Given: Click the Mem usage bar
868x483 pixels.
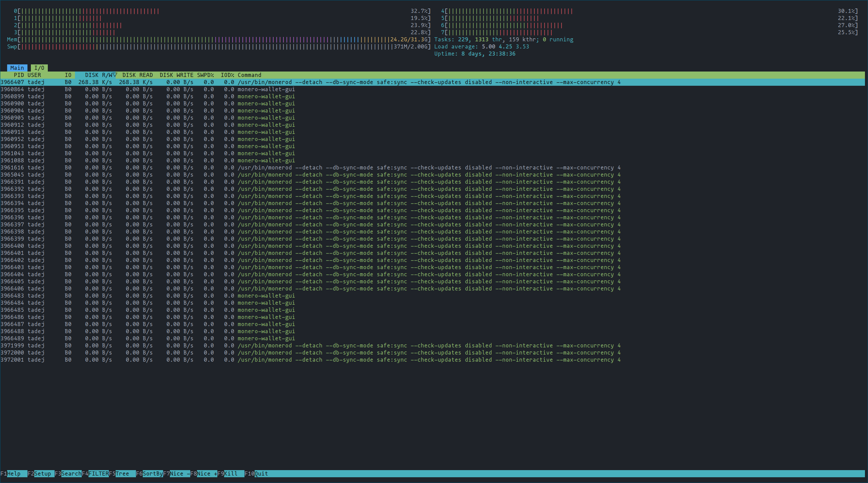Looking at the screenshot, I should [219, 39].
